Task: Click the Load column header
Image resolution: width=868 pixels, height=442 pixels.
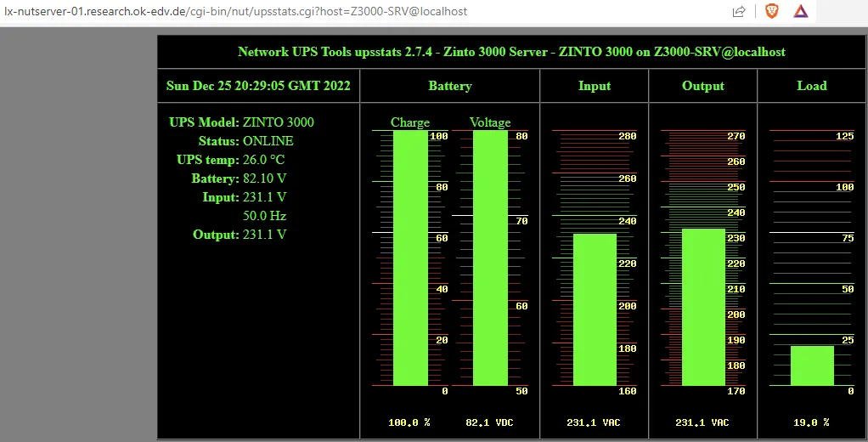Action: coord(812,86)
